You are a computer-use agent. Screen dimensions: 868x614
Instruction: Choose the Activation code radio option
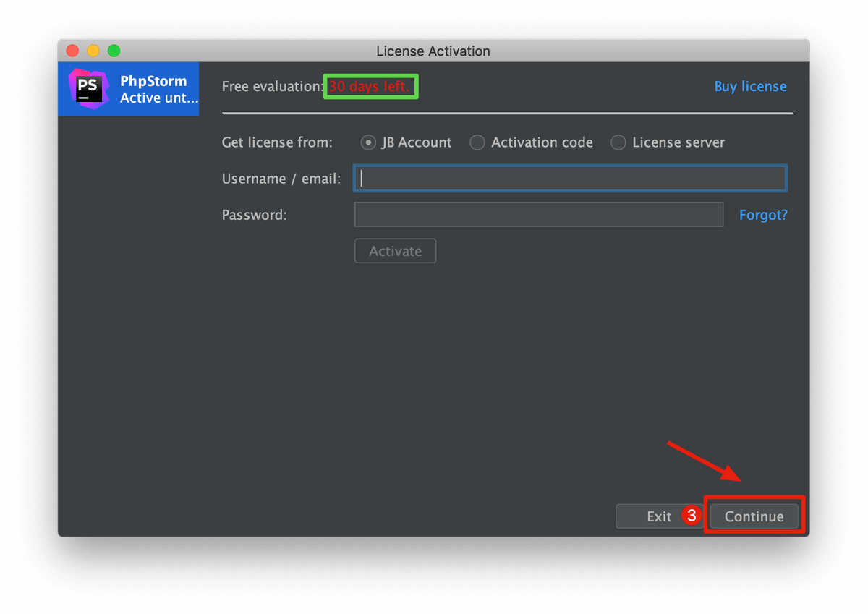click(477, 142)
